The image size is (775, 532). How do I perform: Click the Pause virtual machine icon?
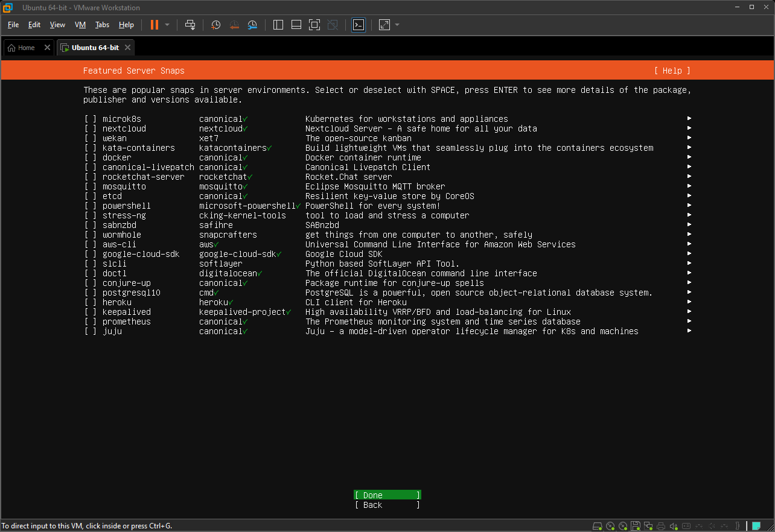pos(155,25)
